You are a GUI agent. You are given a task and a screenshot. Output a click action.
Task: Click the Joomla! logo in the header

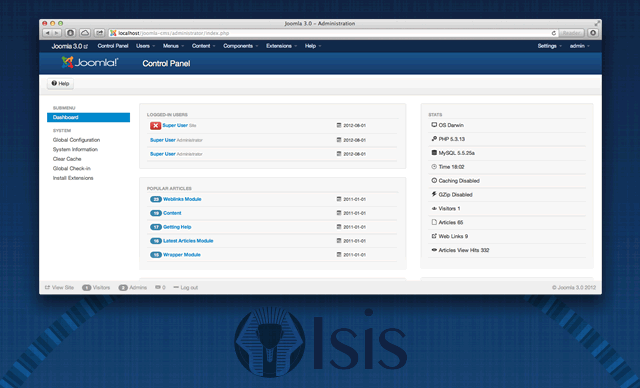[90, 62]
